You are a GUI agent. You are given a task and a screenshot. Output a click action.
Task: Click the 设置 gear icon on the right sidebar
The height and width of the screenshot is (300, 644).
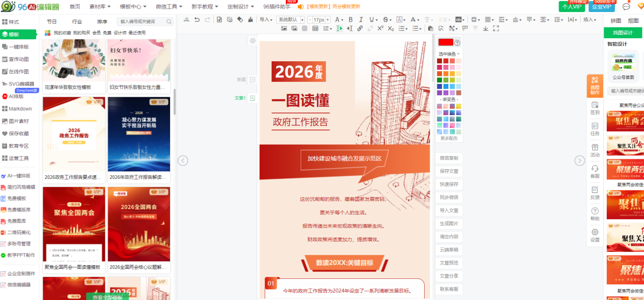click(x=595, y=236)
